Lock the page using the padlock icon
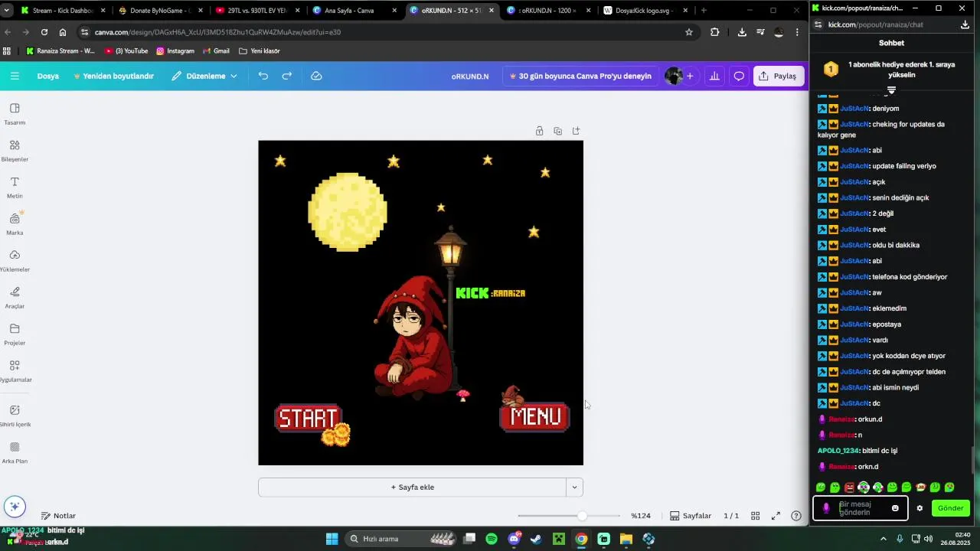 tap(539, 131)
